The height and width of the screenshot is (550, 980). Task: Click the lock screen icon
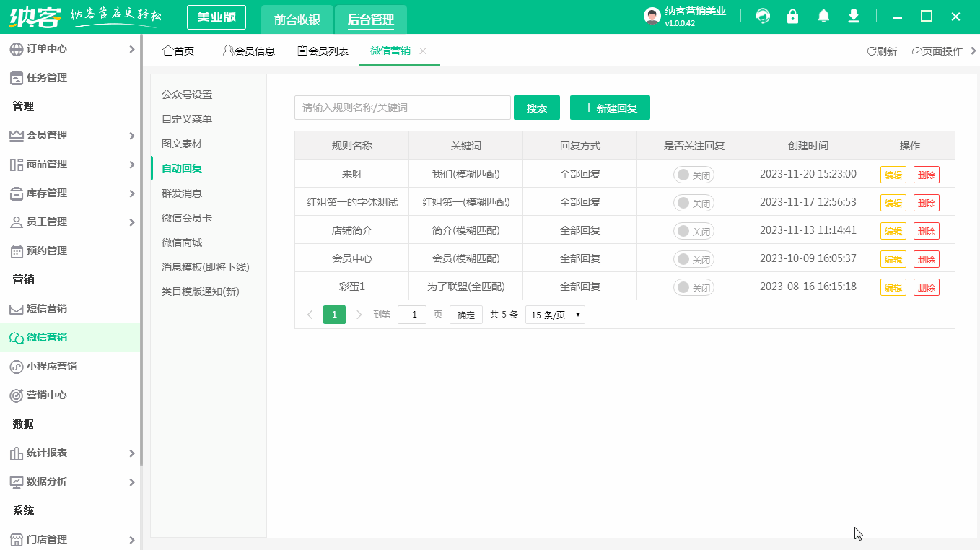(792, 15)
